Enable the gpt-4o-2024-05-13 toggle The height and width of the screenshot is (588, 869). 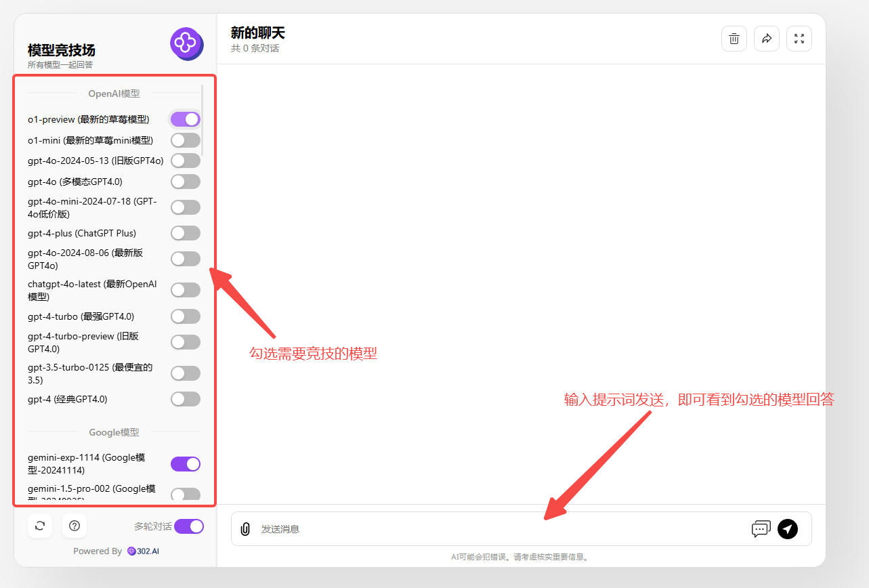point(186,161)
